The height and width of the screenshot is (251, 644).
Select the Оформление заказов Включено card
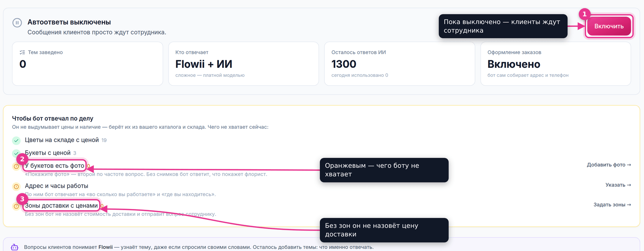[x=556, y=64]
